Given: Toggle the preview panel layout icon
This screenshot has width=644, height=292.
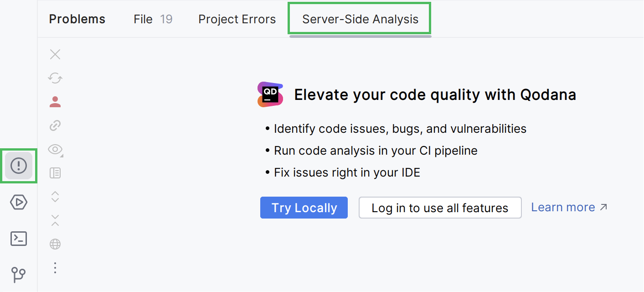Looking at the screenshot, I should click(55, 173).
